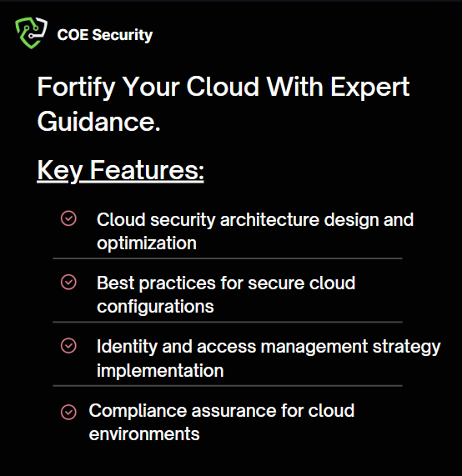Click the COE Security shield logo
Image resolution: width=462 pixels, height=476 pixels.
[32, 33]
